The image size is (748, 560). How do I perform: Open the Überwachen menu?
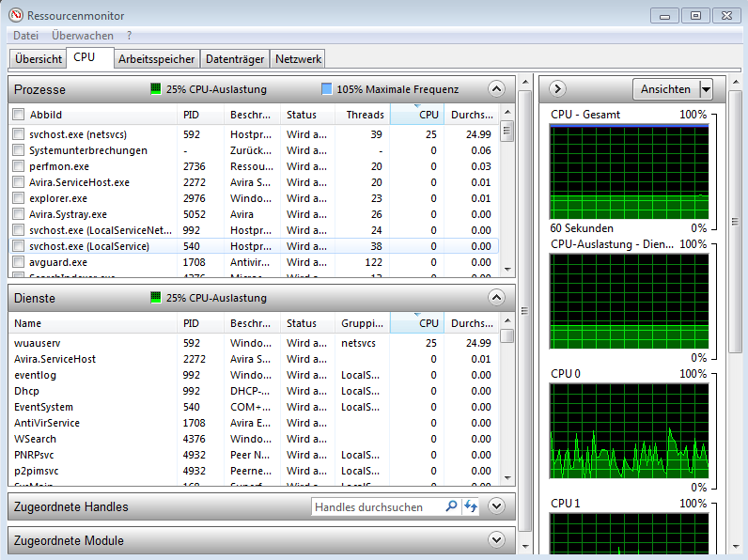pyautogui.click(x=83, y=36)
